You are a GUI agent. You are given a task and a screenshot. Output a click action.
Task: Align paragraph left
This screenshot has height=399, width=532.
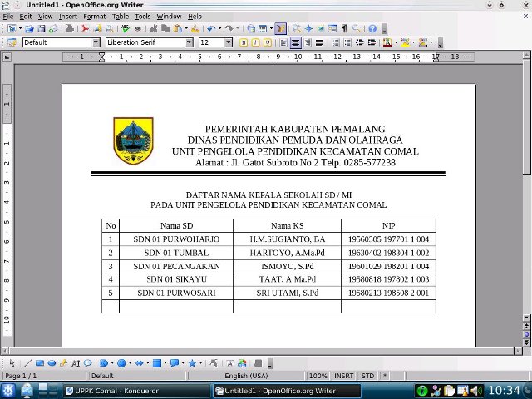pyautogui.click(x=283, y=42)
